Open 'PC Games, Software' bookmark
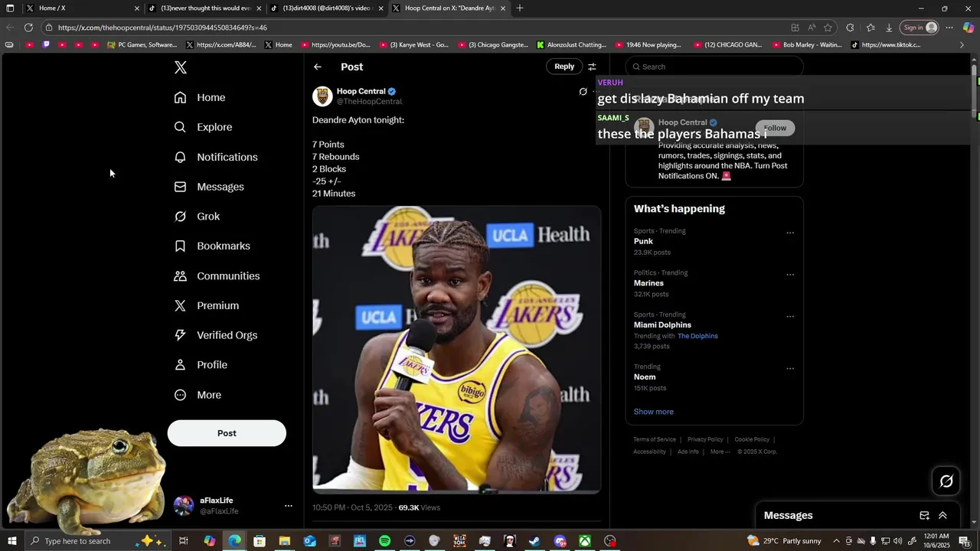This screenshot has height=551, width=980. point(142,45)
